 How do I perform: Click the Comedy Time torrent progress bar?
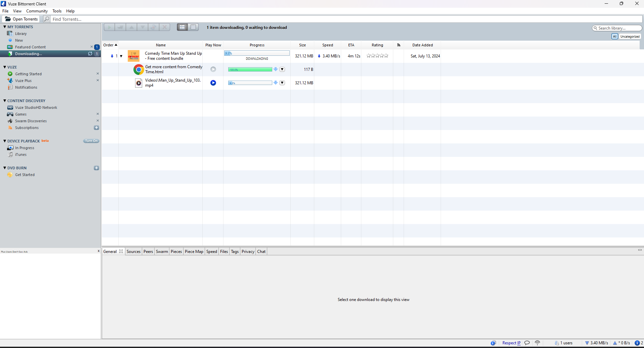click(257, 53)
